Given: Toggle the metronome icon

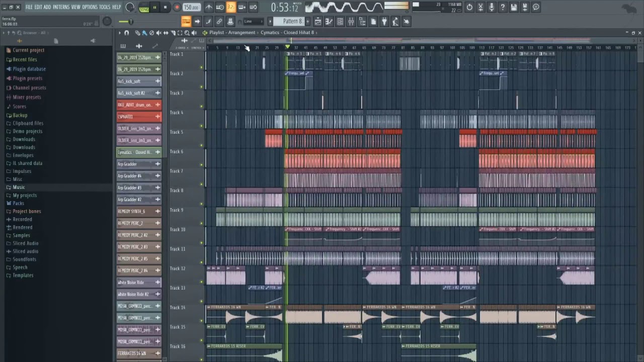Looking at the screenshot, I should coord(209,7).
